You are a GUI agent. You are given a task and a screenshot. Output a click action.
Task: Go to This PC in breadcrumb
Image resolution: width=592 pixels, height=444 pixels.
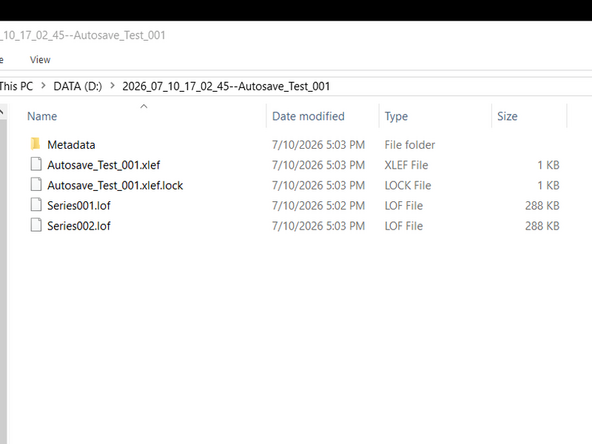click(x=16, y=86)
